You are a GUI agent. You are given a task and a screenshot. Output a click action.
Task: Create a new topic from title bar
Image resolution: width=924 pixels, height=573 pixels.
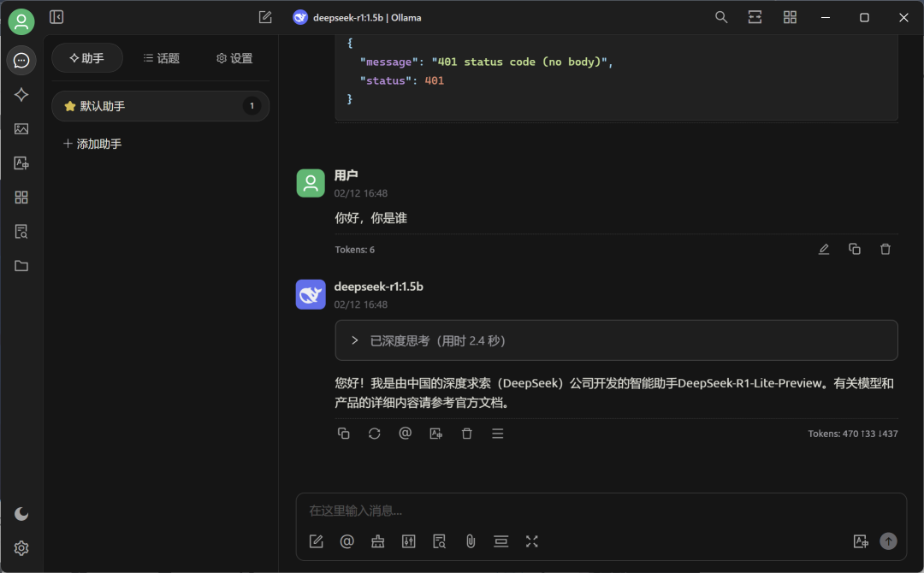tap(265, 17)
